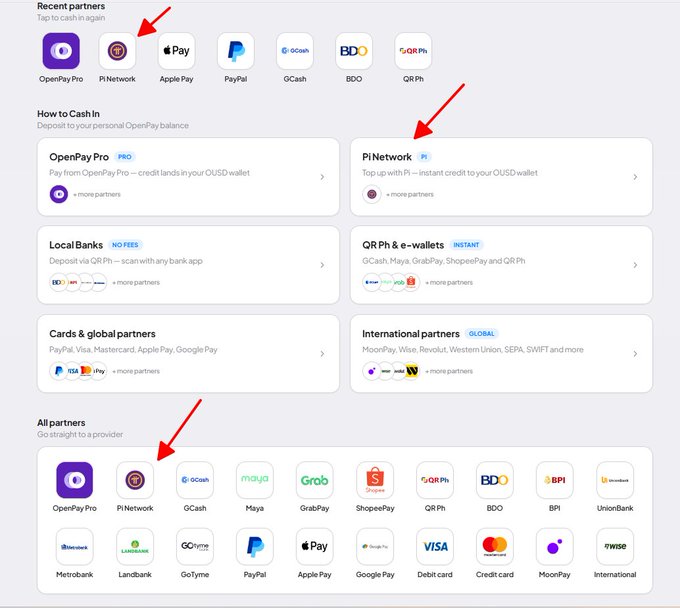This screenshot has width=680, height=608.
Task: Tap PayPal icon in Recent partners
Action: point(235,51)
